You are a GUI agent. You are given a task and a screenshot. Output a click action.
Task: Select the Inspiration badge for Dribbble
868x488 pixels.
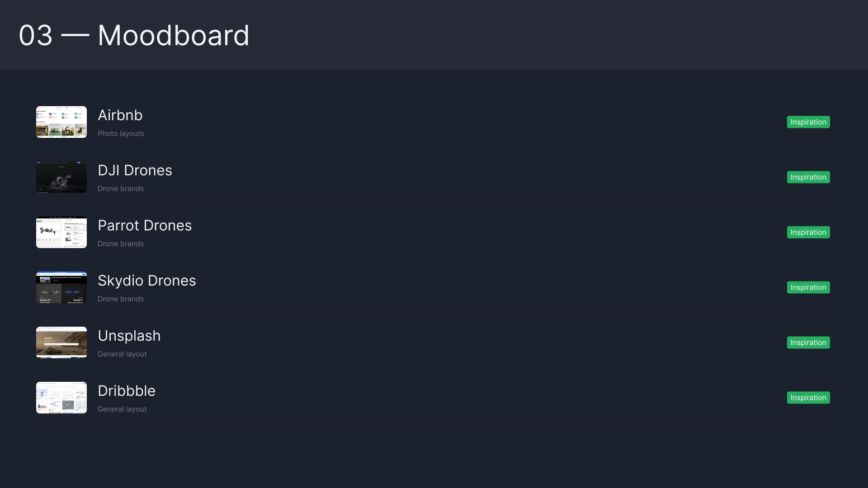808,398
